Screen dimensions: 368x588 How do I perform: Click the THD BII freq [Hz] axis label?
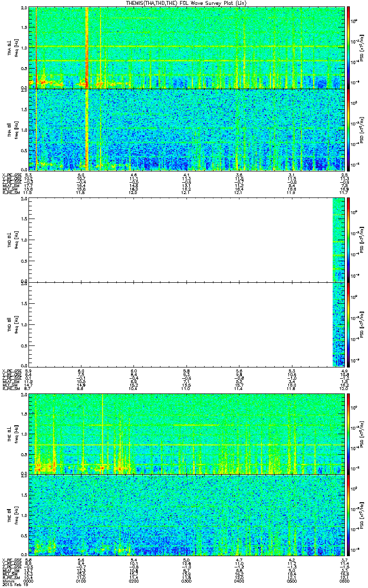point(16,324)
